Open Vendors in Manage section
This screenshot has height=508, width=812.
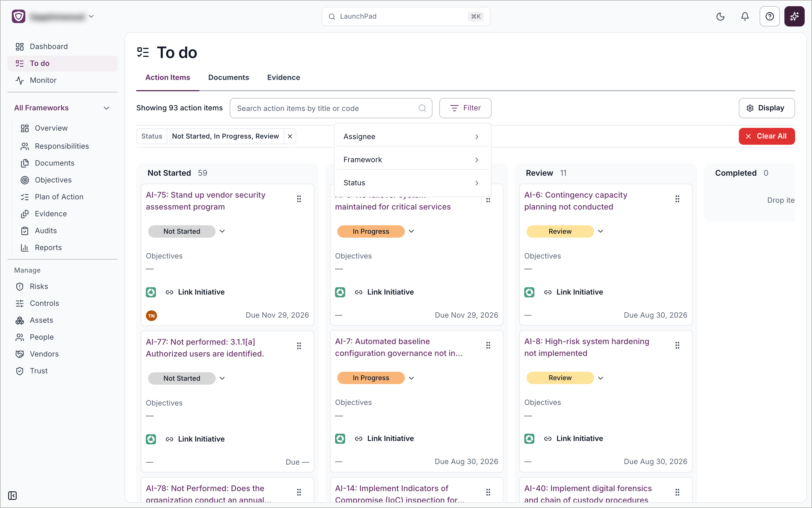point(62,354)
